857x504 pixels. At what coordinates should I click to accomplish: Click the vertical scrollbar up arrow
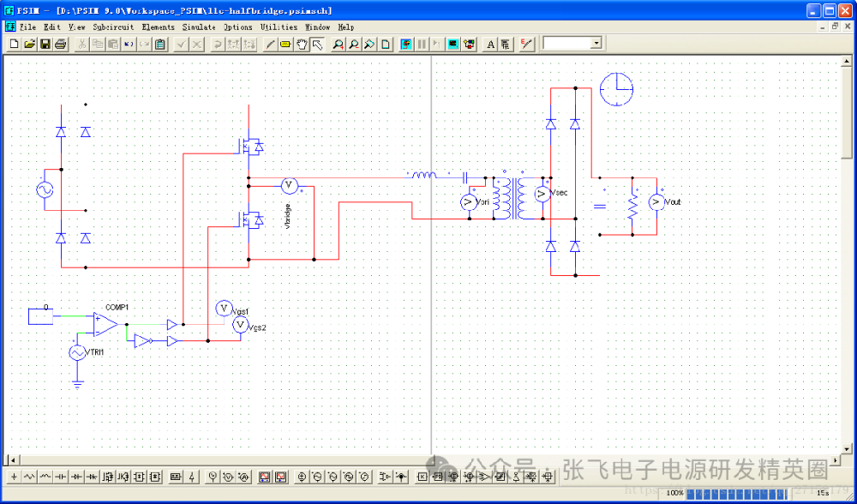[x=847, y=60]
